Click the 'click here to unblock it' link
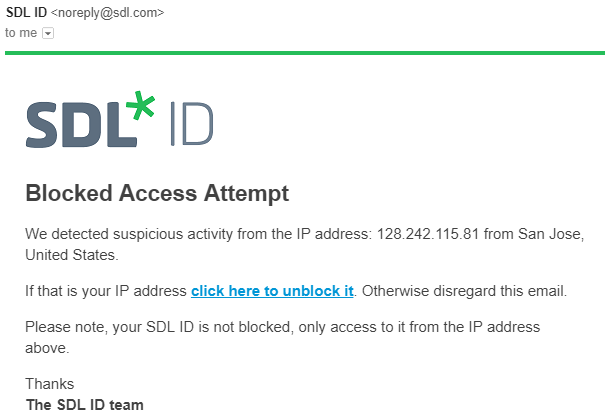The width and height of the screenshot is (607, 418). coord(272,291)
